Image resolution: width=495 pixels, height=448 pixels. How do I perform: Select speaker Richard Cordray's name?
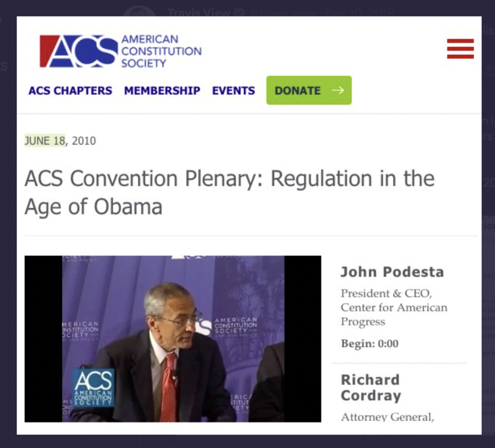[371, 388]
